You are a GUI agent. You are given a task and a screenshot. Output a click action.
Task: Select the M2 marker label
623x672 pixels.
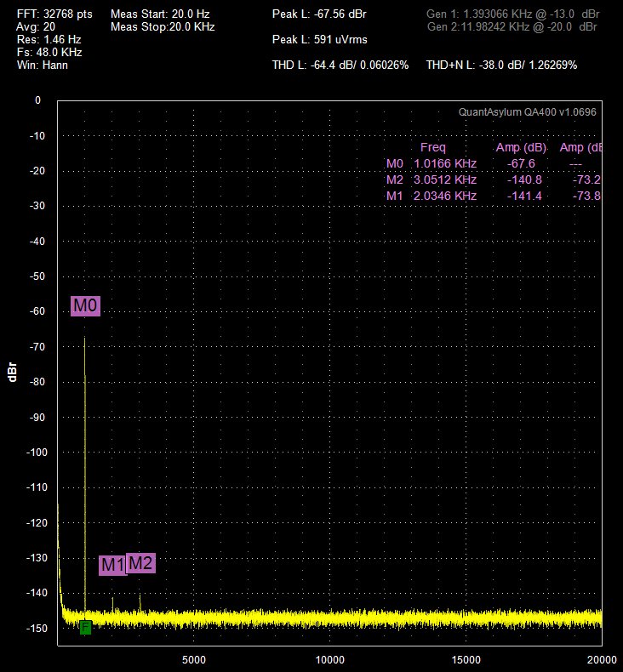click(x=140, y=563)
